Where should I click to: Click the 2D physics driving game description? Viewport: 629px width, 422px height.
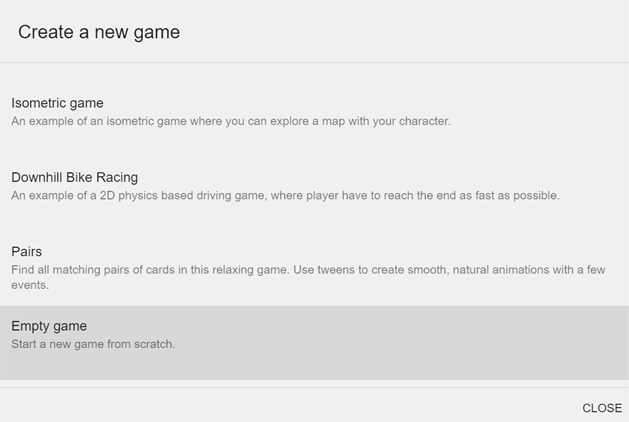(285, 196)
